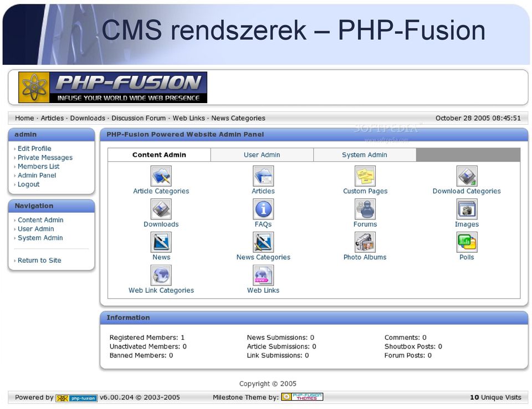Click the "10 Unique Visits" counter text
Viewport: 532px width, 409px height.
pos(495,397)
